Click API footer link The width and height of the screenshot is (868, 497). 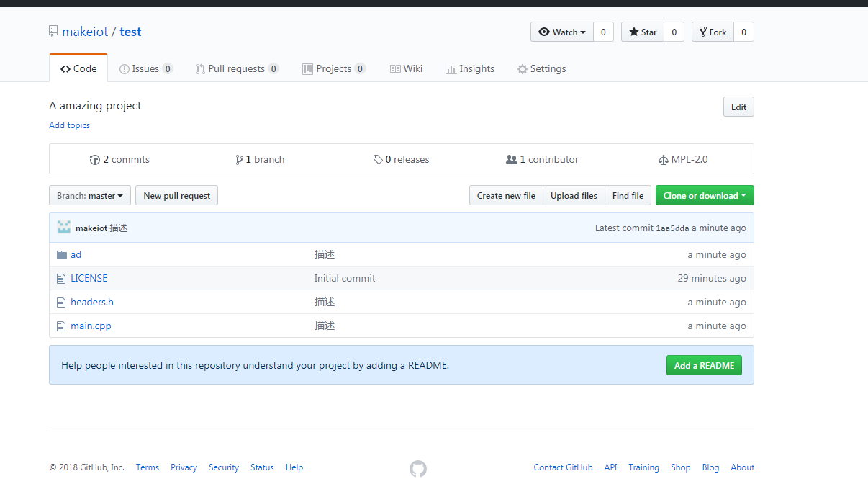coord(610,467)
